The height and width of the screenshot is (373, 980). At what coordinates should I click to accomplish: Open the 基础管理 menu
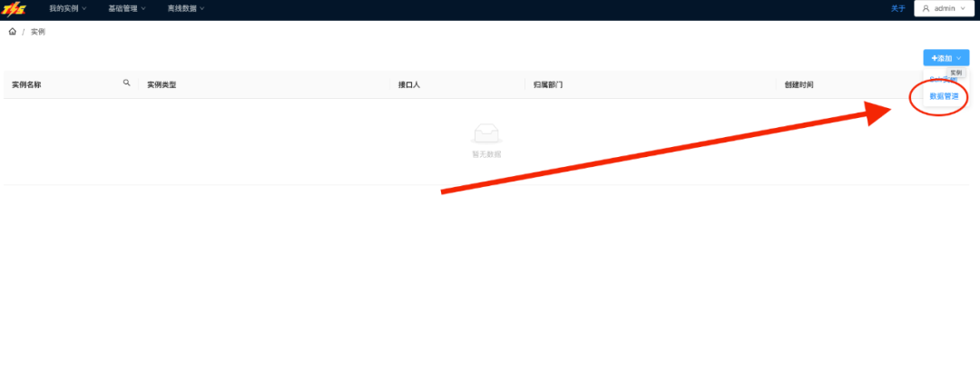pyautogui.click(x=127, y=9)
